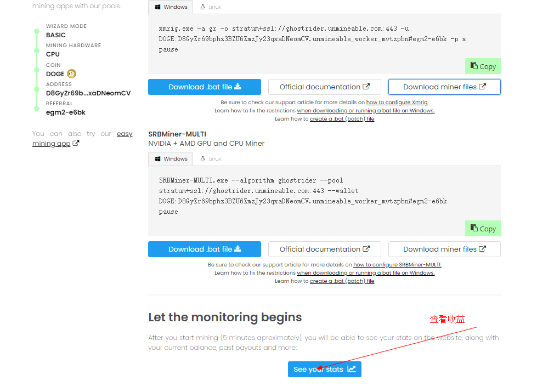Download miner files for SRBMiner-MULTI
Viewport: 554px width, 392px height.
[x=444, y=249]
